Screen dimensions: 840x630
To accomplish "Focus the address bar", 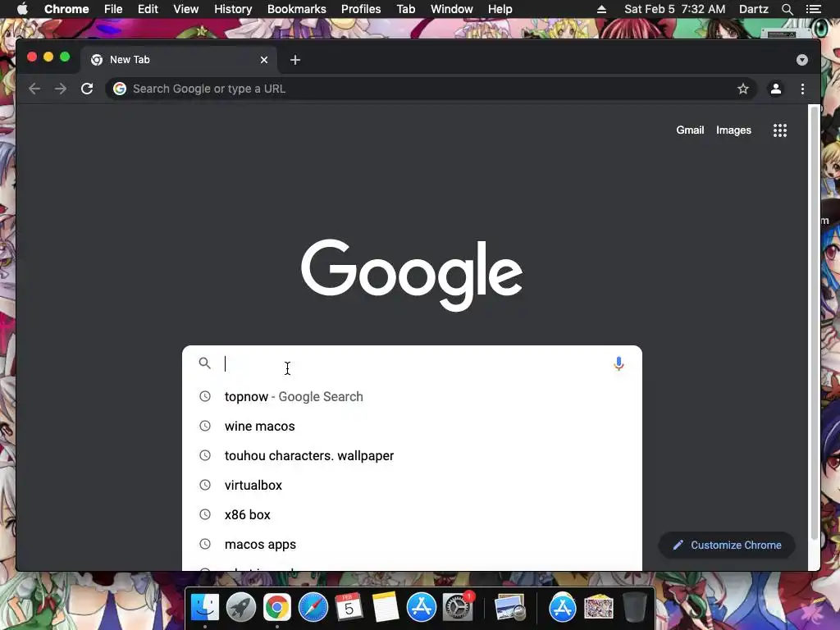I will click(431, 89).
